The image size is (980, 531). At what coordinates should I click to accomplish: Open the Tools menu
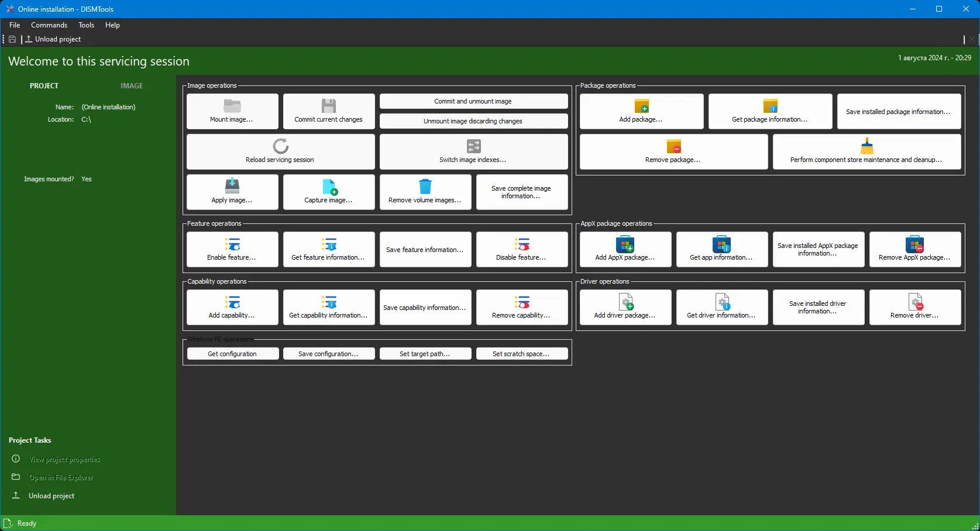pyautogui.click(x=86, y=25)
